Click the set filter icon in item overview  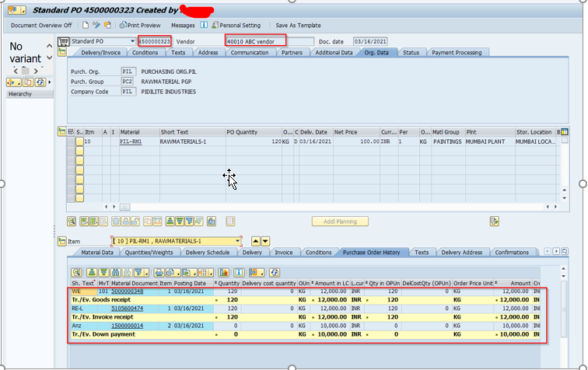click(189, 222)
